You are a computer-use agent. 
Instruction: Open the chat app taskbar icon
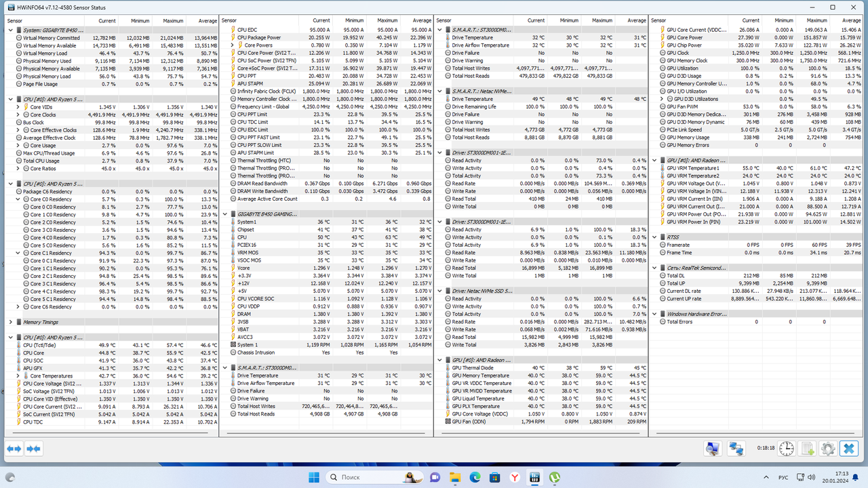(435, 477)
